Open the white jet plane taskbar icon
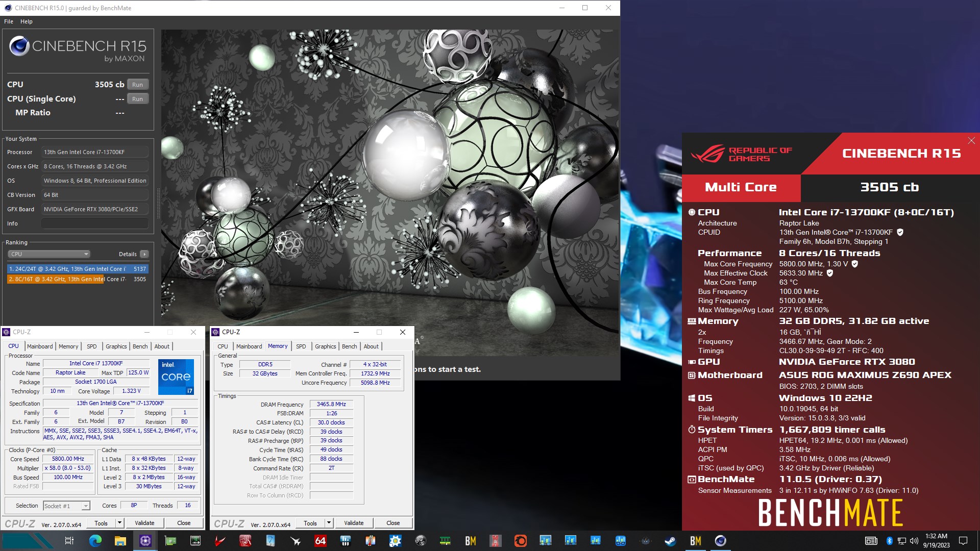The width and height of the screenshot is (980, 551). tap(295, 541)
